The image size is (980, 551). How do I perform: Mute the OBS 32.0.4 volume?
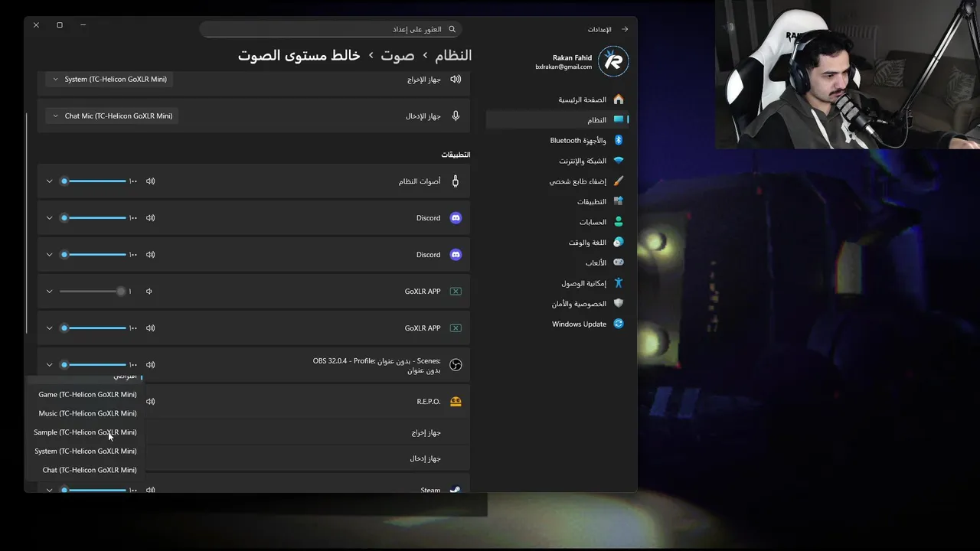150,365
